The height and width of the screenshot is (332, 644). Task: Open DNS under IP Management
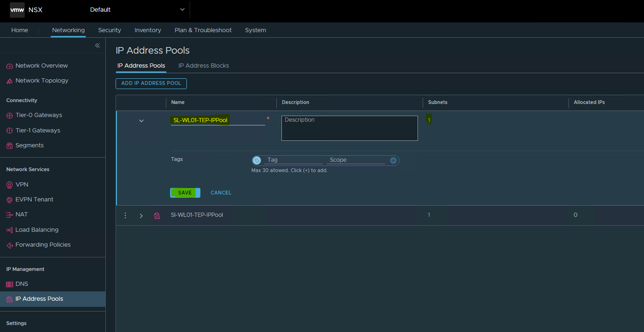click(x=22, y=284)
